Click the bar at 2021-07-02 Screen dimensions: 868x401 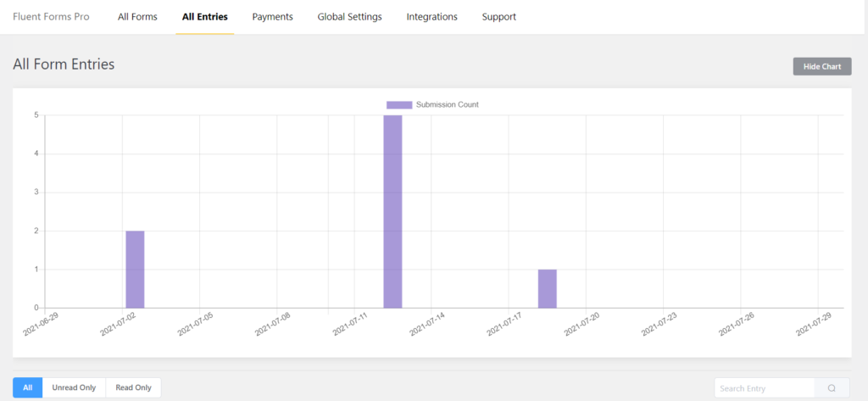(x=135, y=269)
